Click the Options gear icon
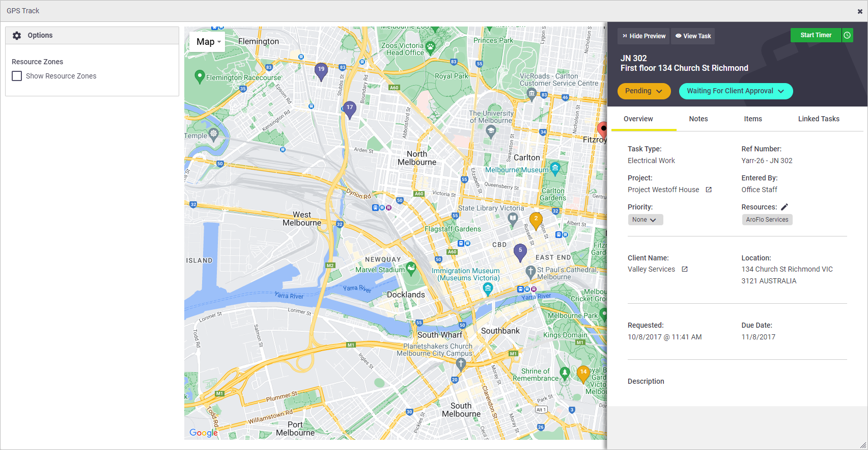The image size is (868, 450). [x=17, y=36]
